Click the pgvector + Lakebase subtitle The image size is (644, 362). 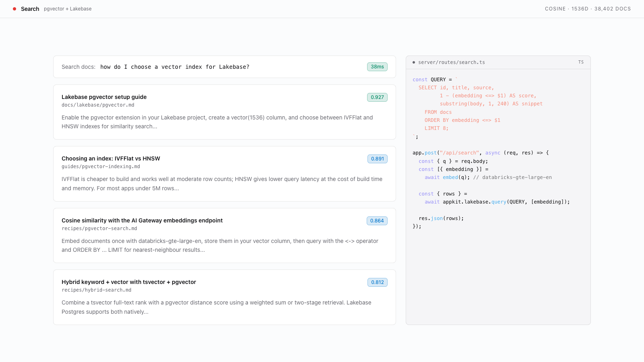pos(68,9)
